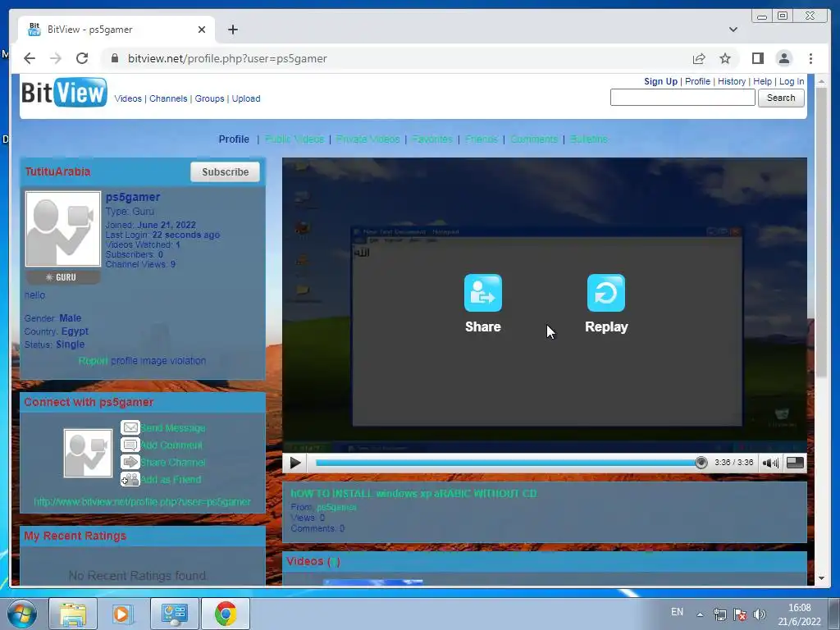This screenshot has height=630, width=840.
Task: Toggle fullscreen on the video player
Action: pos(795,463)
